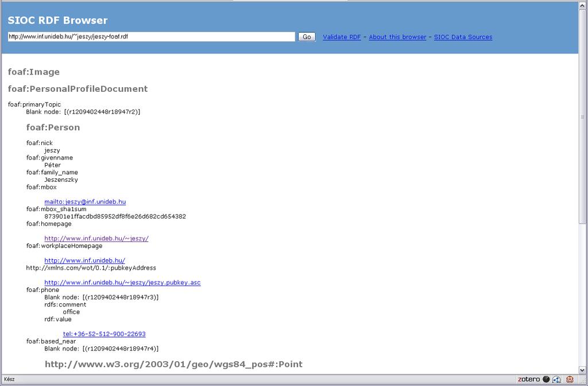This screenshot has width=588, height=386.
Task: Click the foaf:primaryTopic label
Action: pyautogui.click(x=34, y=104)
